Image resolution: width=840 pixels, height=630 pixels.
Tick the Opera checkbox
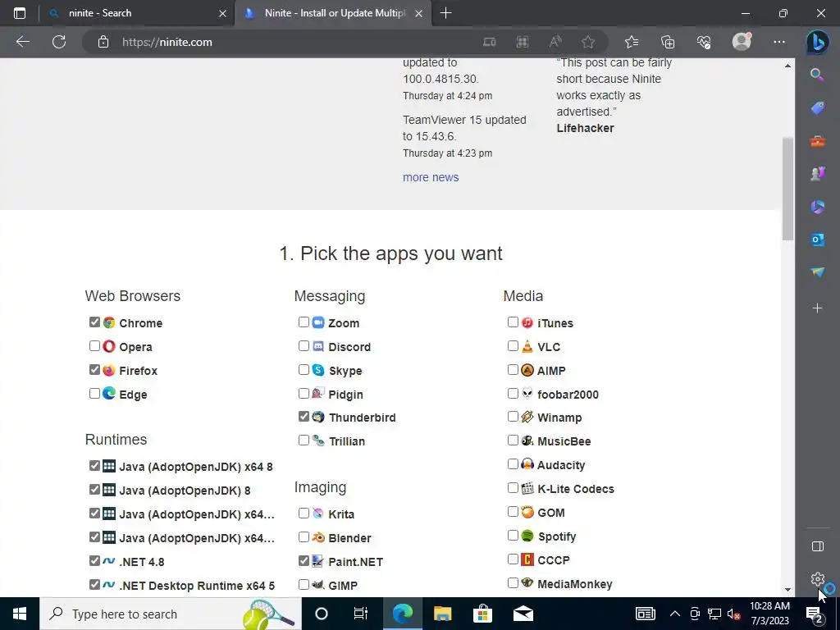(95, 346)
